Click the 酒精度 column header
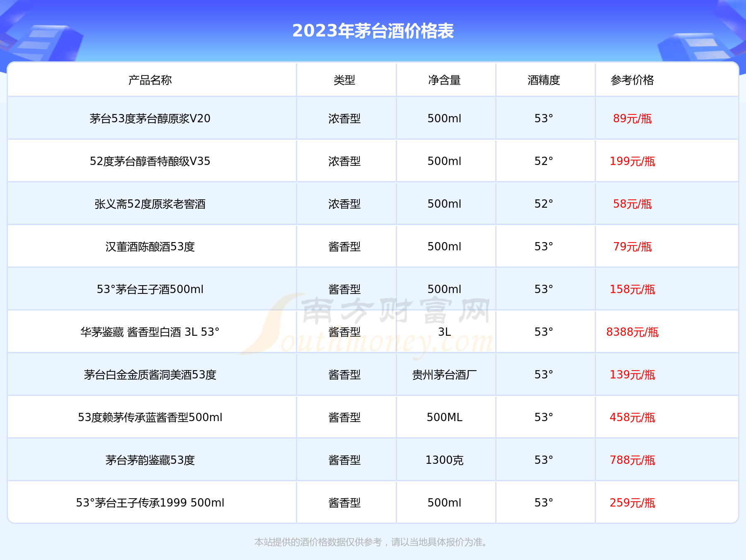 point(544,80)
